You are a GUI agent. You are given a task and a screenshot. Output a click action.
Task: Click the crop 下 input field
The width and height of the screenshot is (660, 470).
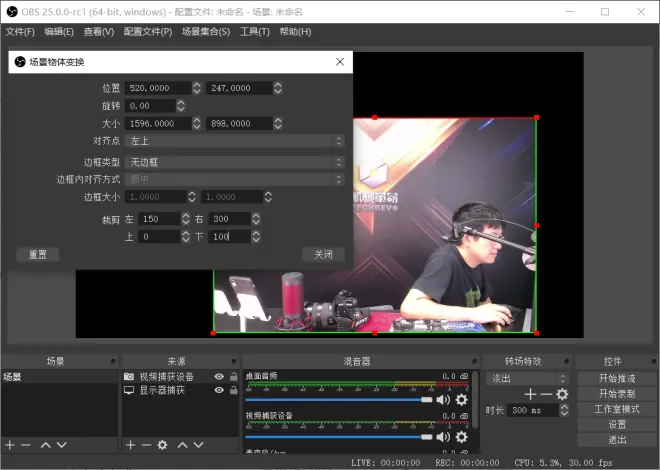pyautogui.click(x=230, y=236)
